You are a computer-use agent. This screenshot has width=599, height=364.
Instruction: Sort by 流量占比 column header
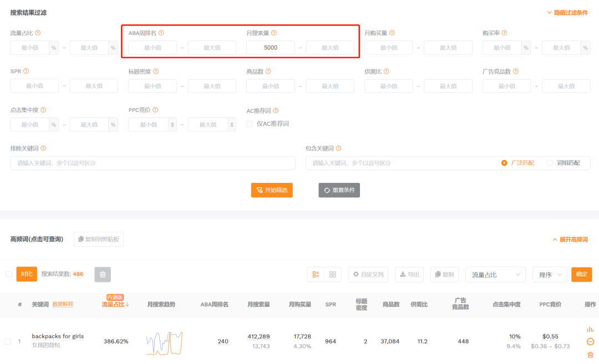[115, 304]
